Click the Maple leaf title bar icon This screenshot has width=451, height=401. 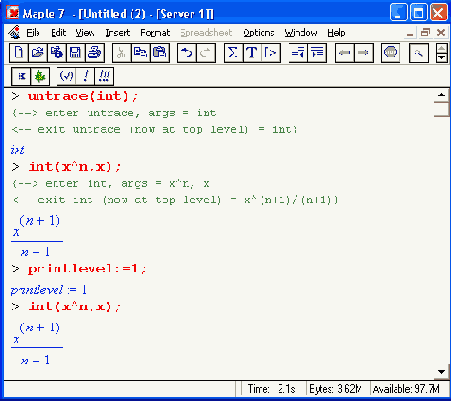click(13, 13)
